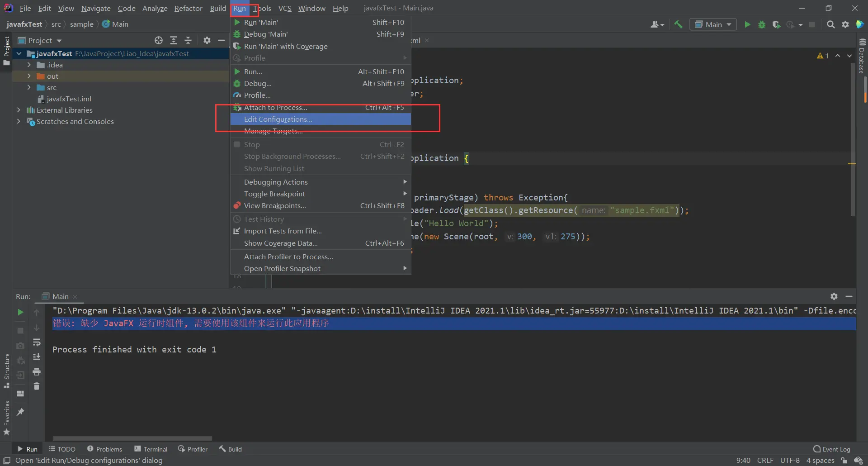Viewport: 868px width, 466px height.
Task: Click the Debug bug icon in top toolbar
Action: [x=762, y=24]
